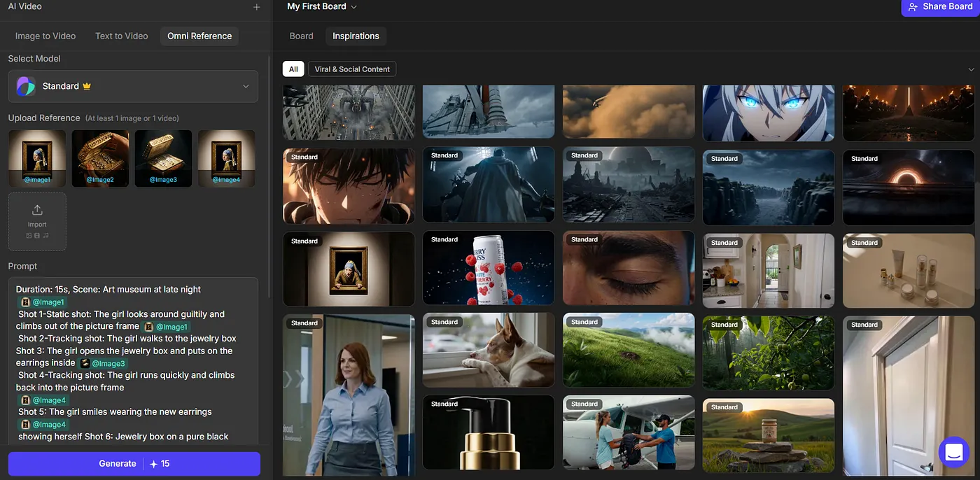Click the sparkle credits icon on Generate
This screenshot has width=980, height=480.
(x=153, y=464)
